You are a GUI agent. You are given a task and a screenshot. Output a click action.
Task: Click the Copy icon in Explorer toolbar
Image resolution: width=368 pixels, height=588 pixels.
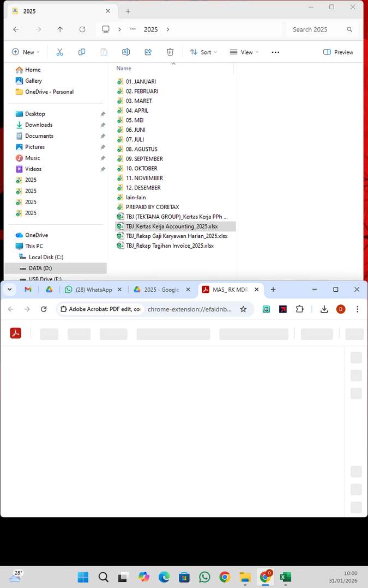click(x=81, y=52)
